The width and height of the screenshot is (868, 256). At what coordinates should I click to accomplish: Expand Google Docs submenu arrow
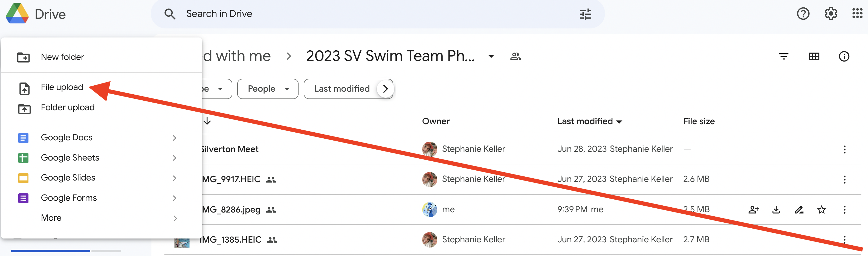pos(175,138)
